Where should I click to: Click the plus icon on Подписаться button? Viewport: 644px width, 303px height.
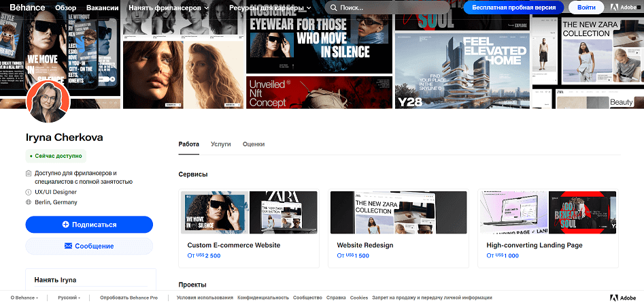click(65, 225)
